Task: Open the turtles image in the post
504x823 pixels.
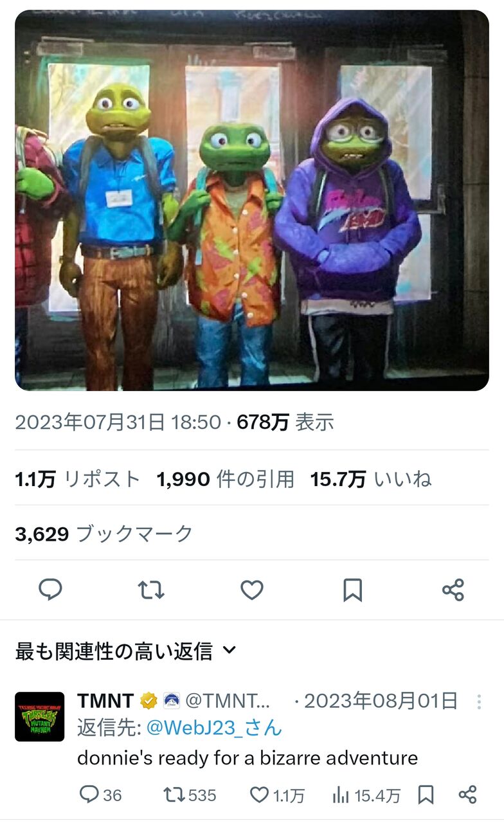Action: (x=252, y=200)
